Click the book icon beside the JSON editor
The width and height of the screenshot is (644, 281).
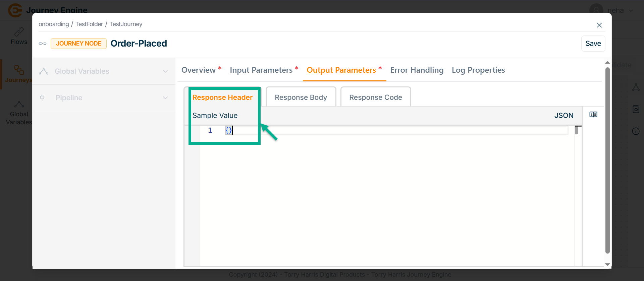click(x=593, y=115)
